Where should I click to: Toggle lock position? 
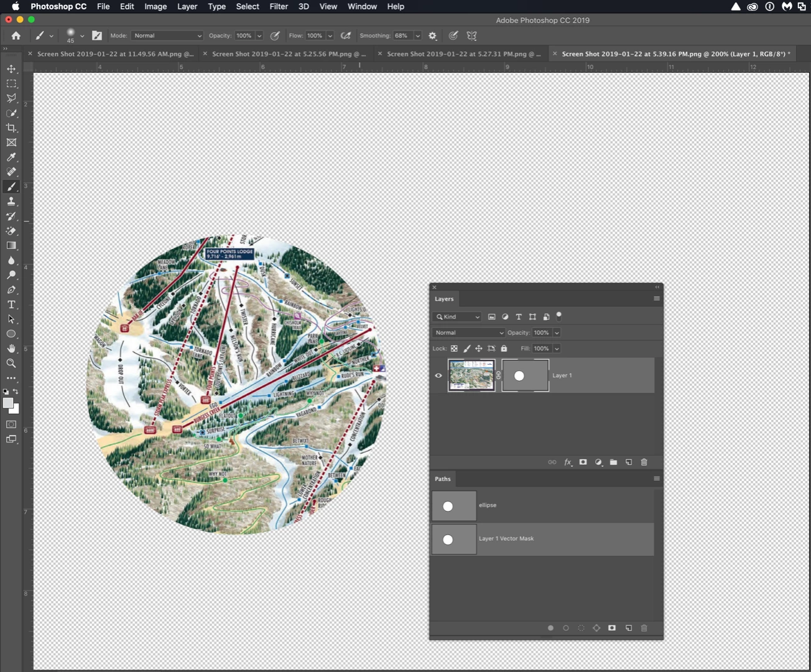pos(479,348)
